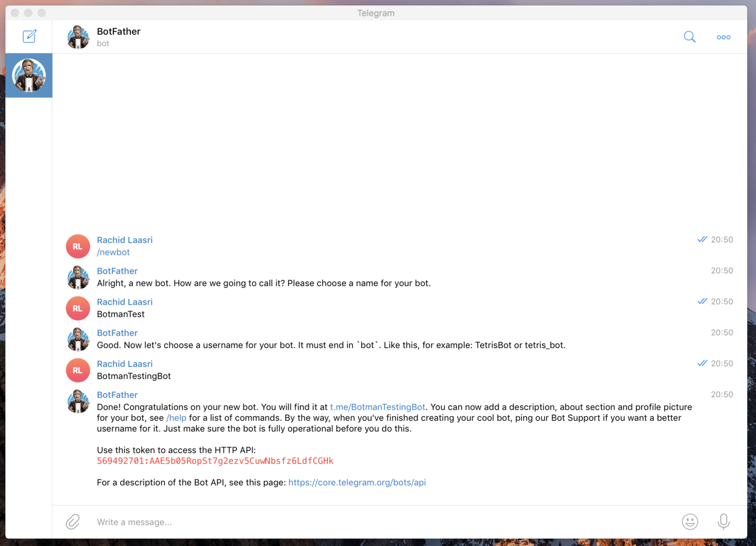Click the red HTTP API token text

click(x=215, y=461)
